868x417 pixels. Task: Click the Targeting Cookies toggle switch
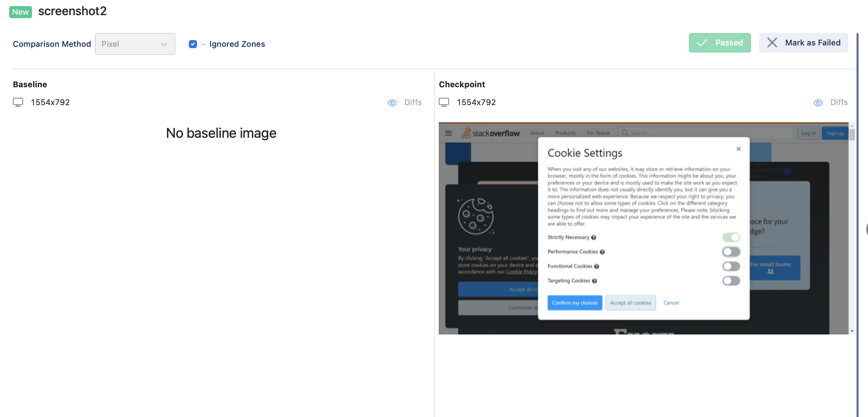click(x=731, y=280)
